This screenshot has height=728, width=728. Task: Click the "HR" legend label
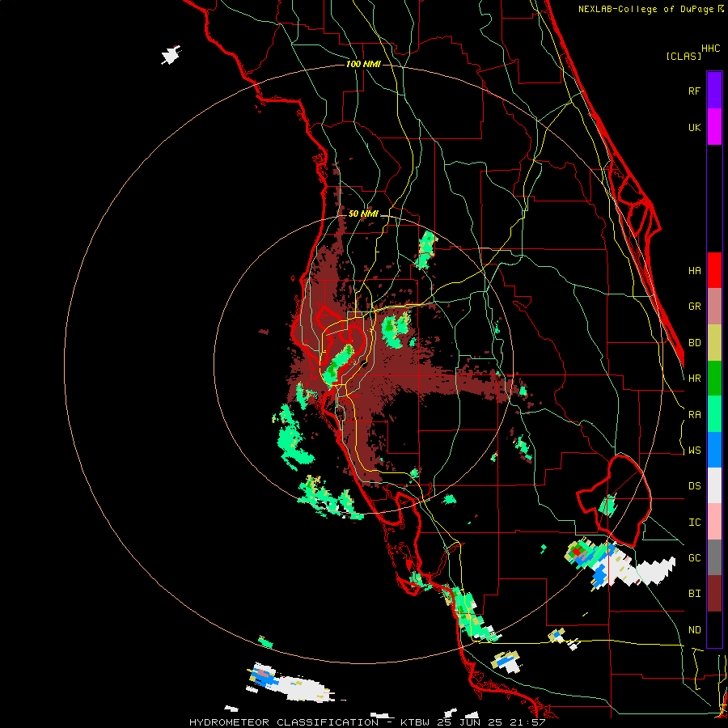coord(694,379)
